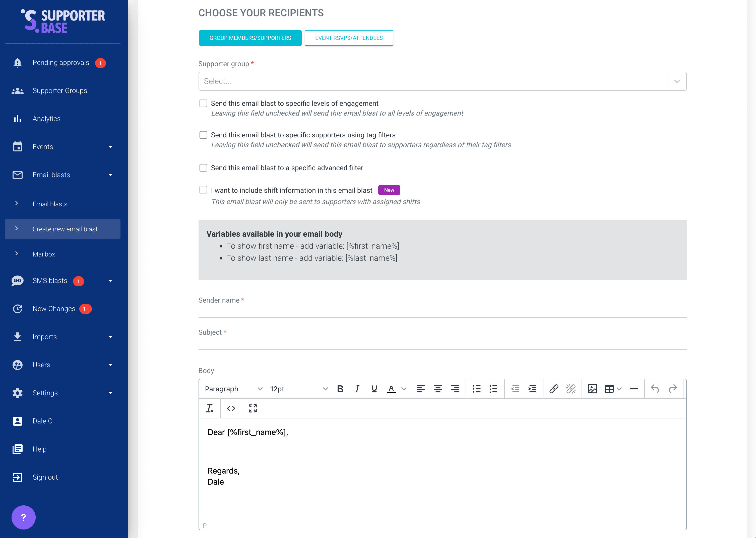756x538 pixels.
Task: Open text color picker arrow
Action: 404,389
